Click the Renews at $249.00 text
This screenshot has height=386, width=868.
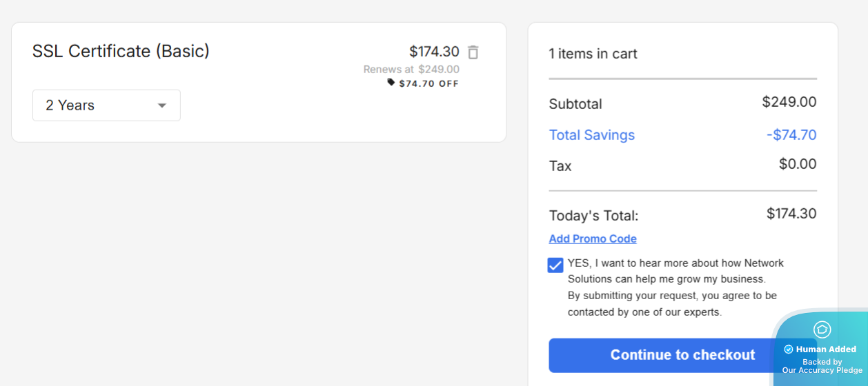pos(411,70)
